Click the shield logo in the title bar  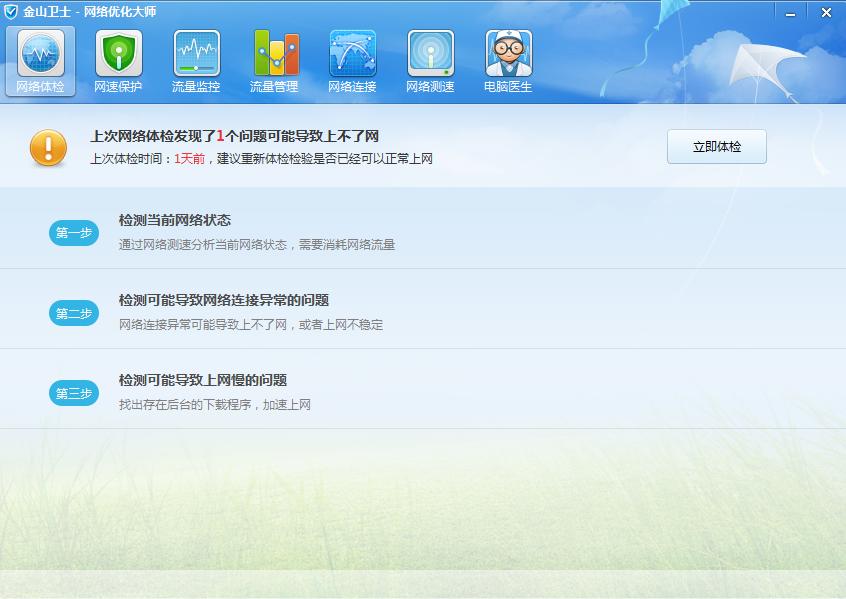[13, 12]
